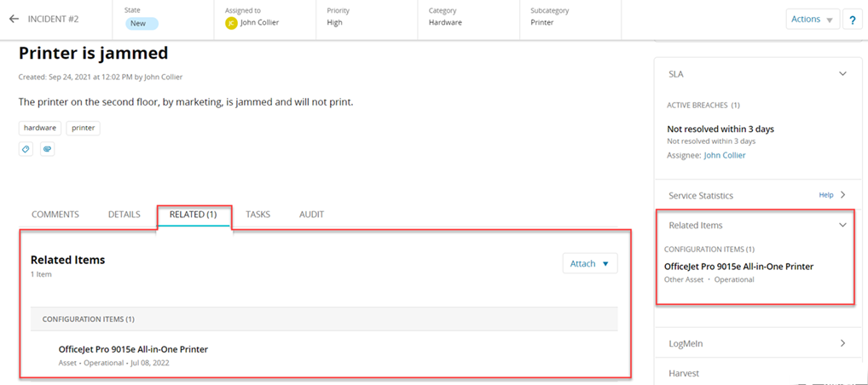Open the help question mark button

coord(853,20)
